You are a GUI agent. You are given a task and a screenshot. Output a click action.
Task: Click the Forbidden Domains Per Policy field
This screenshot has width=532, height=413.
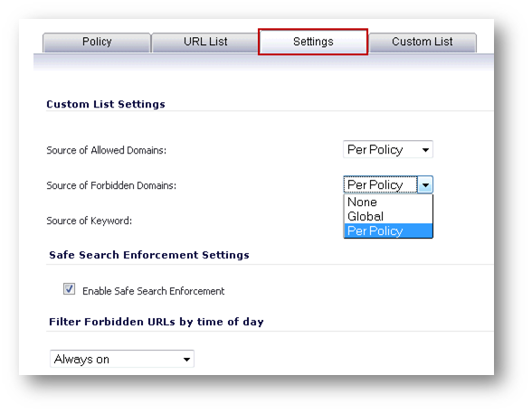380,184
